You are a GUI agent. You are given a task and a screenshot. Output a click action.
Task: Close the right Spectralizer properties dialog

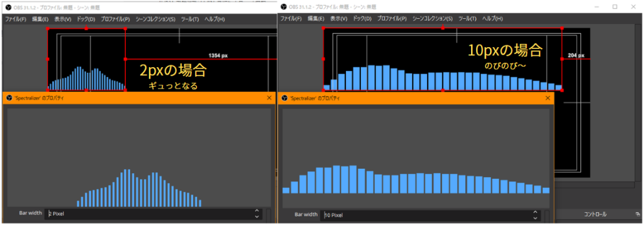pos(548,99)
